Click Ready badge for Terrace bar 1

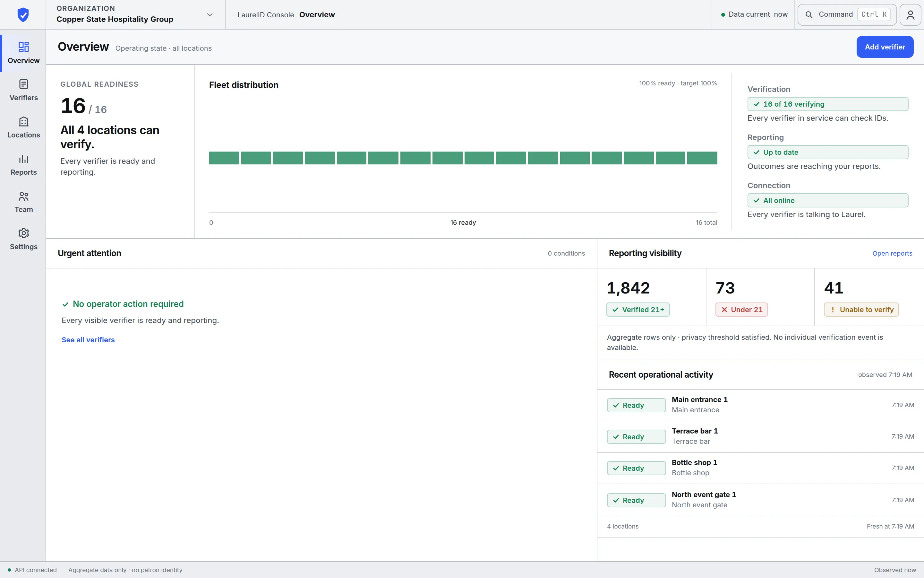pyautogui.click(x=636, y=437)
